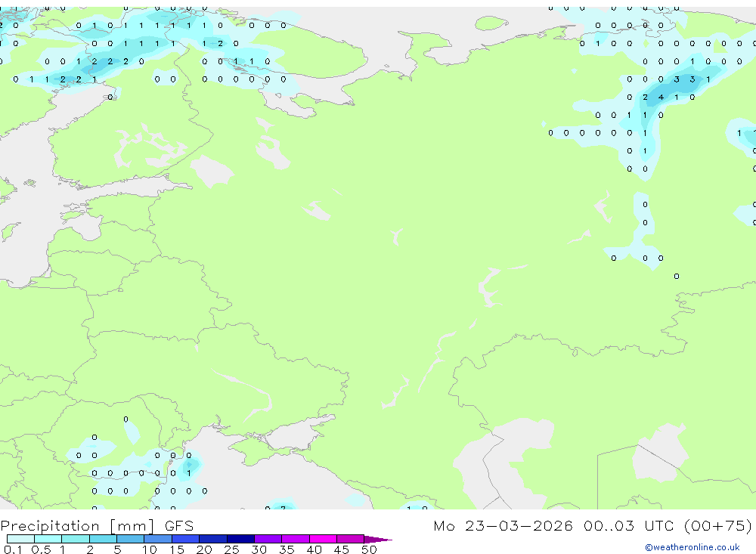Pick the 1–2 mm cyan legend swatch
This screenshot has width=756, height=554.
click(76, 539)
